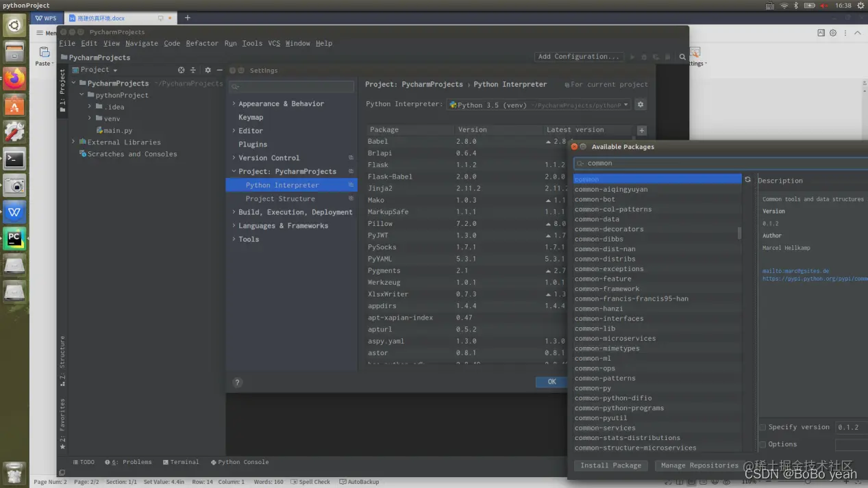Screen dimensions: 868x488
Task: Enable the Specify version checkbox
Action: pos(762,427)
